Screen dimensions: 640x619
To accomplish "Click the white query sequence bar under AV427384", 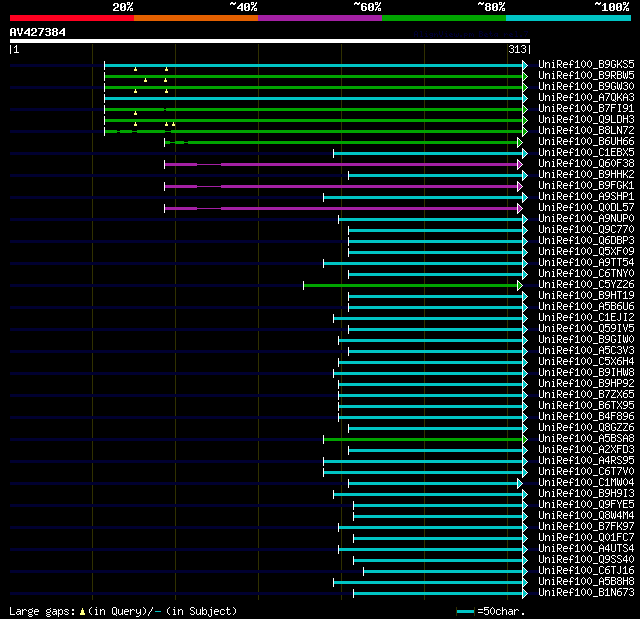I will tap(270, 41).
